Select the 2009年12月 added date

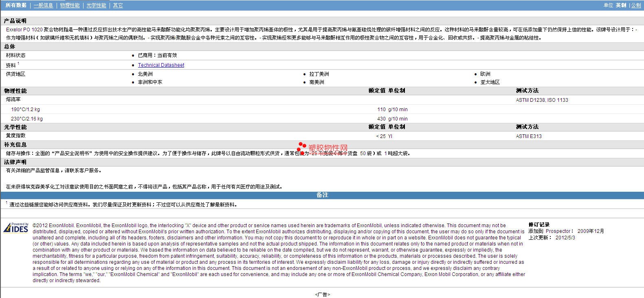(x=591, y=231)
